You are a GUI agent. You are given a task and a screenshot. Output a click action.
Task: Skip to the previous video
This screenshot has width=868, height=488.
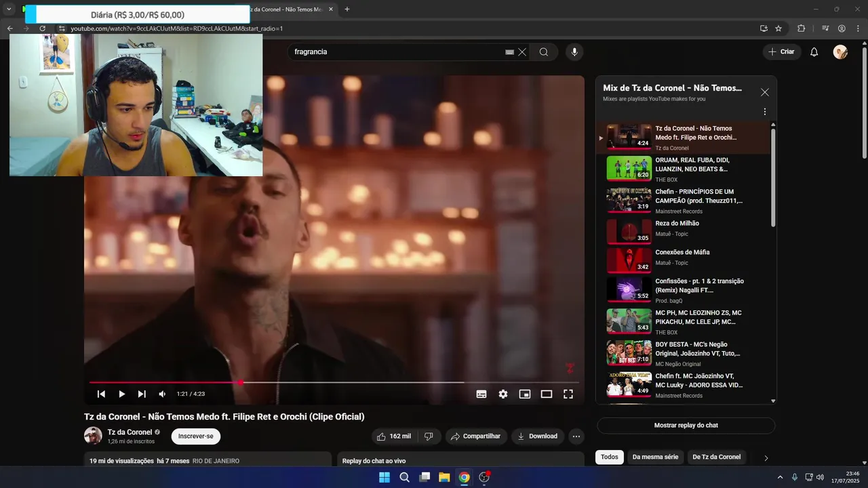click(x=101, y=394)
